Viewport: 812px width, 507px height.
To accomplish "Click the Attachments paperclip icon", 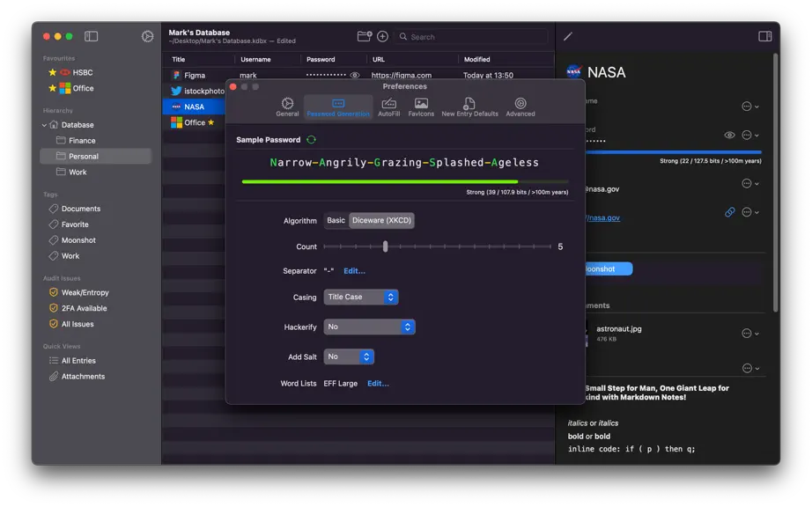I will 54,377.
